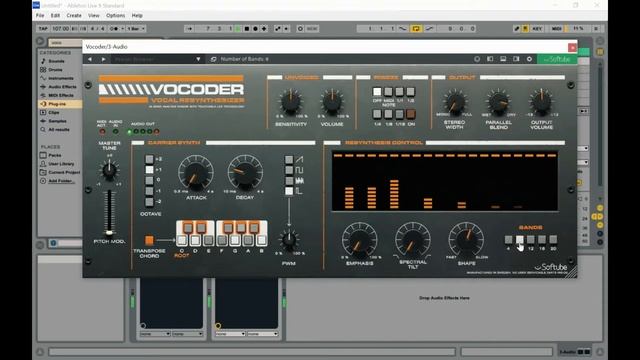Open the File menu
Image resolution: width=640 pixels, height=360 pixels.
click(40, 16)
